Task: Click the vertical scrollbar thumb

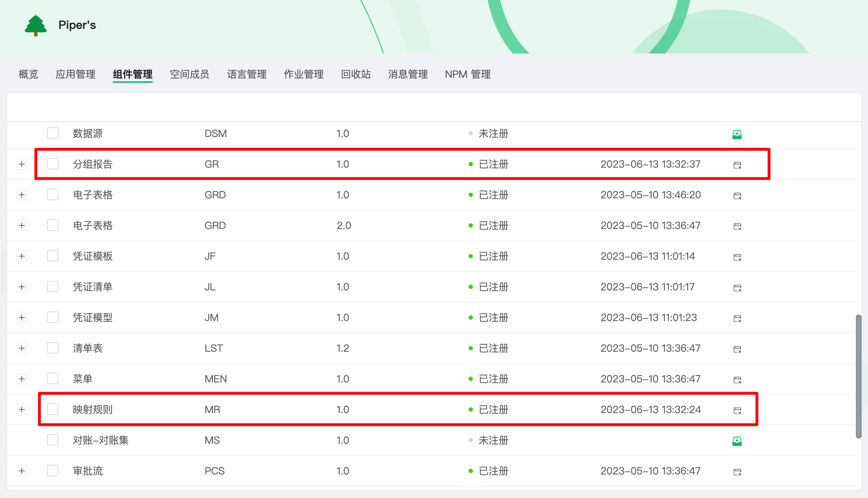Action: tap(858, 376)
